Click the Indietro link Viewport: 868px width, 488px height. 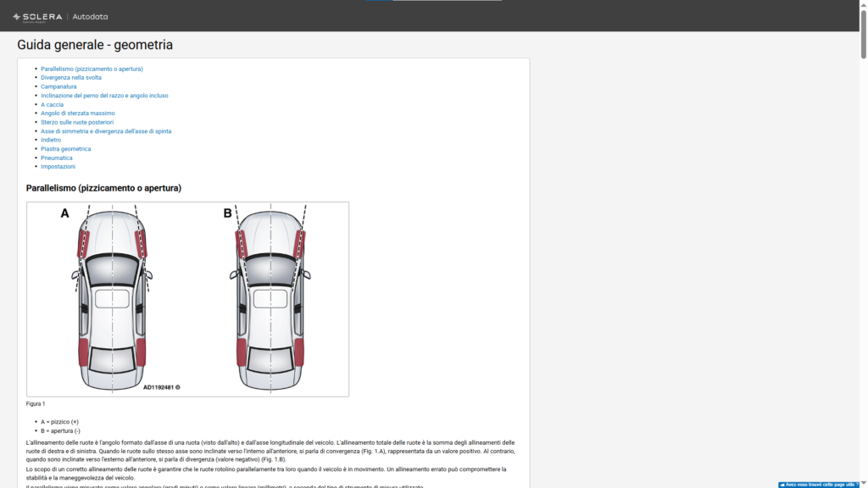[51, 140]
